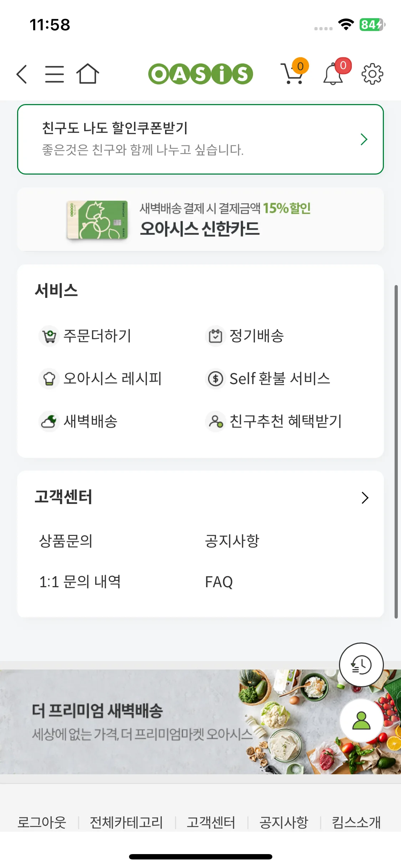Tap the 오아시스 신한카드 banner

[200, 219]
